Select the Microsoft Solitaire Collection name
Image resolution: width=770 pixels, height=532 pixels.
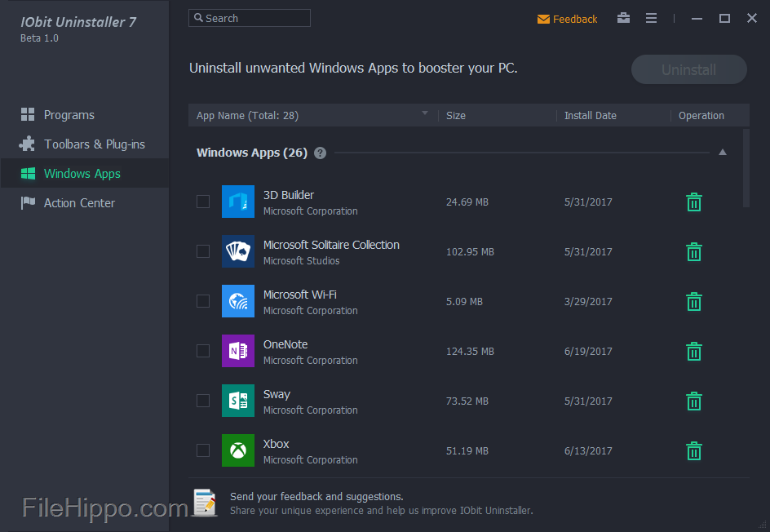point(331,245)
